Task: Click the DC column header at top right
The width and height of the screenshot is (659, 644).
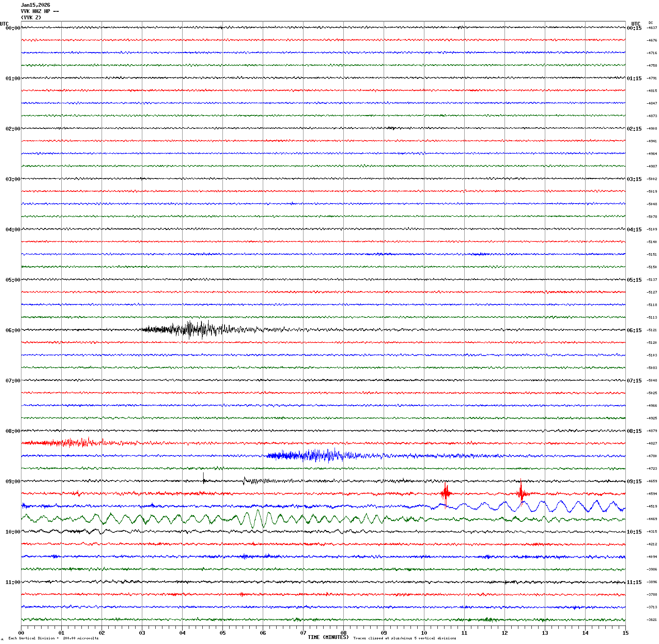Action: pos(651,23)
